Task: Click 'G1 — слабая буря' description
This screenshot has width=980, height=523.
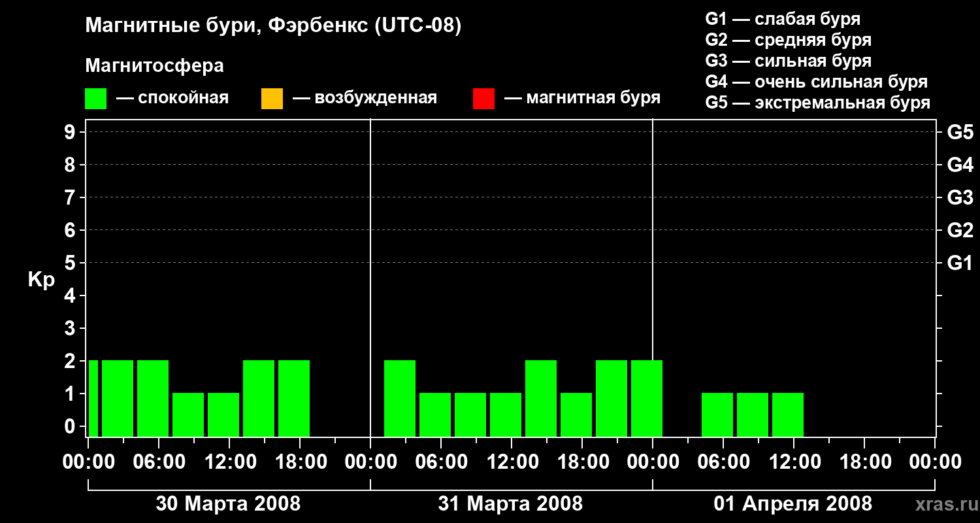Action: point(783,19)
